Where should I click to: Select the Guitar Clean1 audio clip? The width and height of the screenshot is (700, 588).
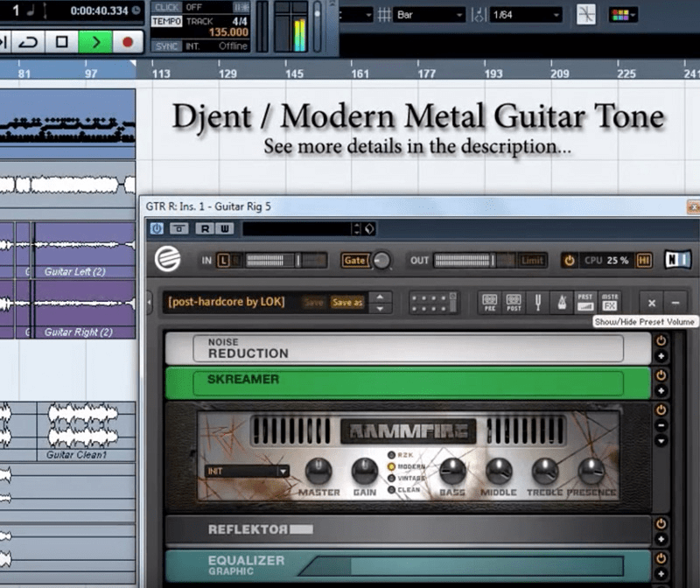(x=86, y=431)
